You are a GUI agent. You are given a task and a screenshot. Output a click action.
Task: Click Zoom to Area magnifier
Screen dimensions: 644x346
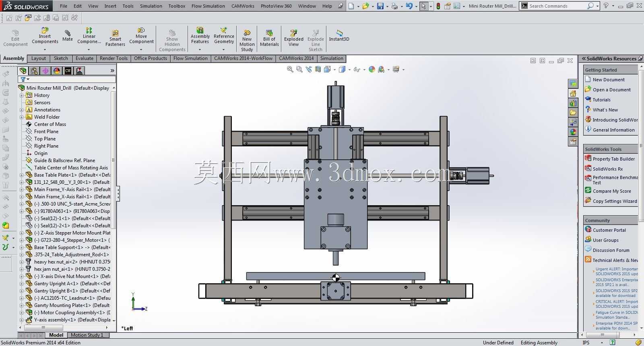tap(299, 69)
